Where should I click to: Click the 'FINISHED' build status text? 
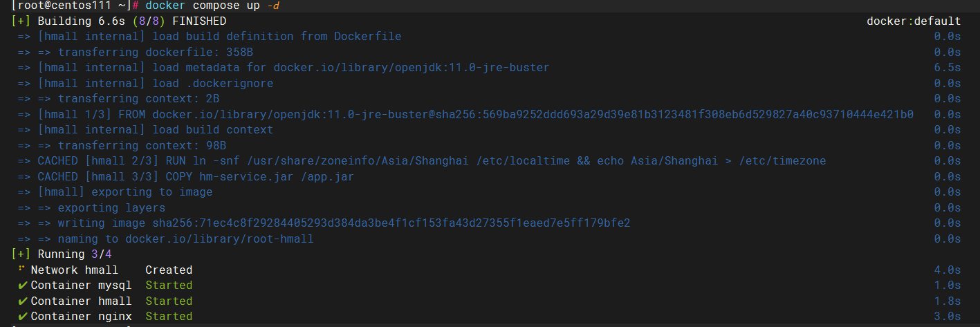point(203,21)
